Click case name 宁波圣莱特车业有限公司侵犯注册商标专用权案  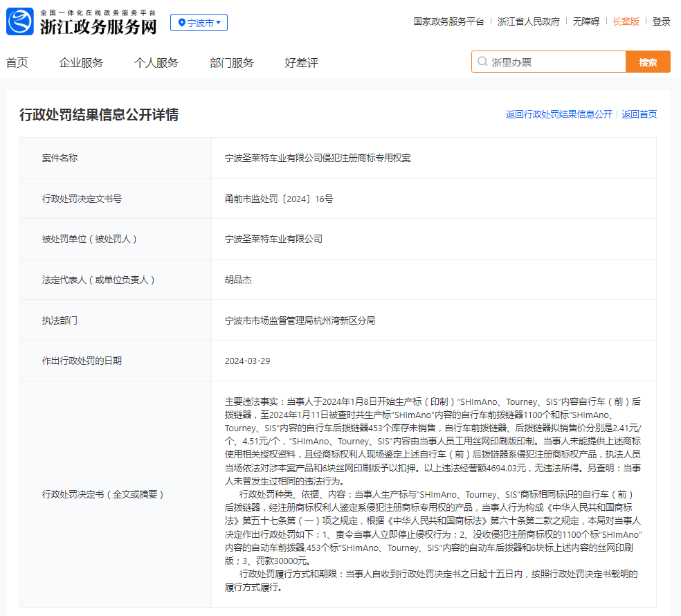[318, 158]
